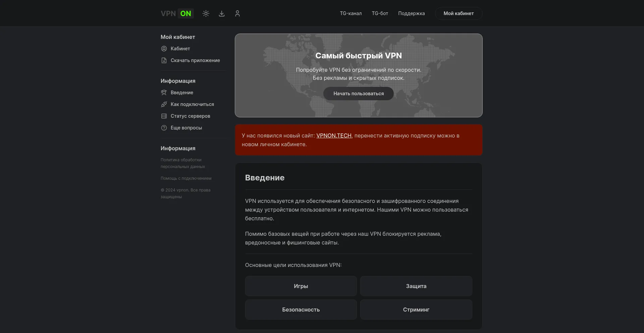The width and height of the screenshot is (644, 333).
Task: Click the Самый быстрый VPN heading
Action: (x=359, y=56)
